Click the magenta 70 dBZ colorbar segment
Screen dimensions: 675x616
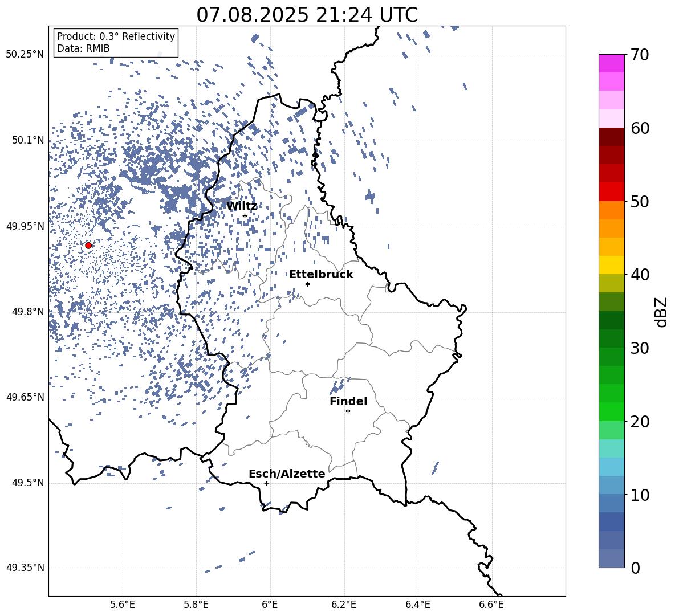611,63
